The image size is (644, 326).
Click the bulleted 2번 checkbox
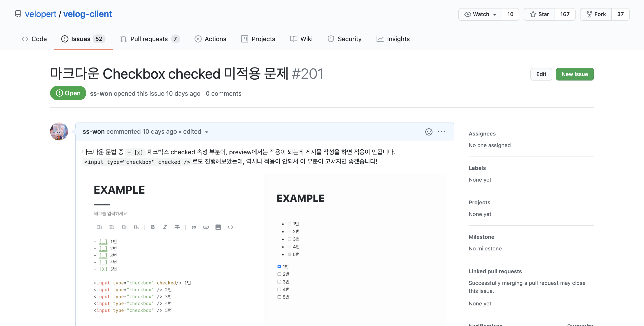click(289, 231)
